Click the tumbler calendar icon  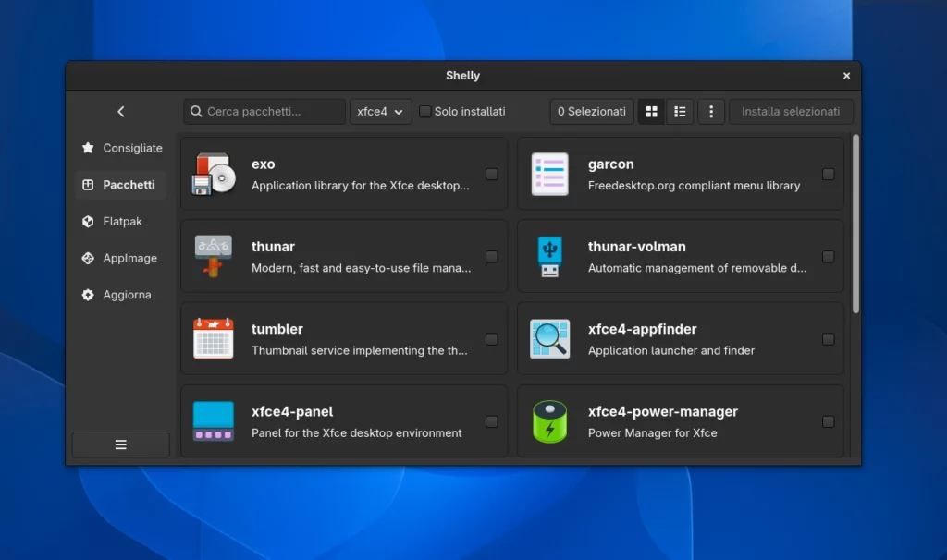coord(214,338)
